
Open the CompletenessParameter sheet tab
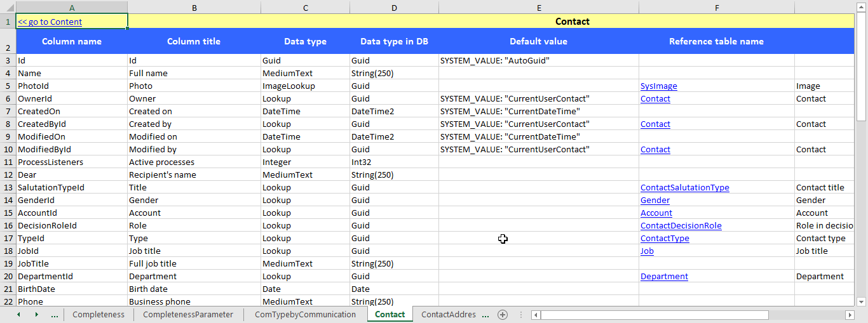click(188, 315)
